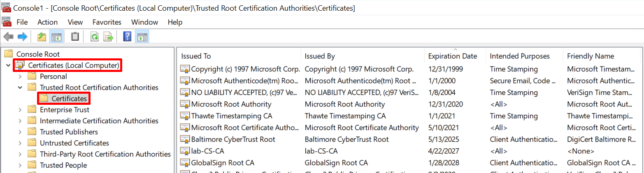
Task: Click the gray Back arrow toolbar icon
Action: 8,37
